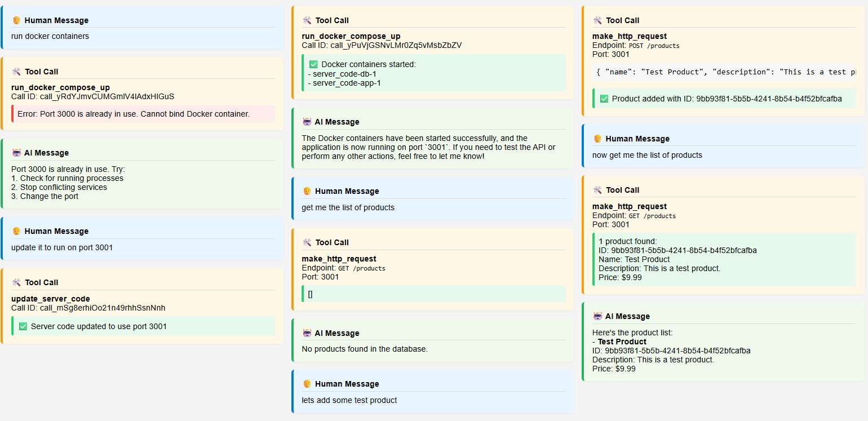
Task: Click the person icon above 'lets add some test product'
Action: (x=307, y=384)
